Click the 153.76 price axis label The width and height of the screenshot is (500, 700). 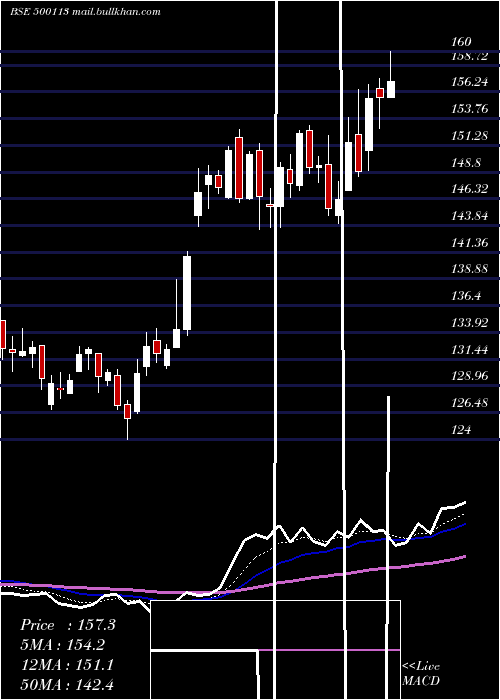coord(469,108)
